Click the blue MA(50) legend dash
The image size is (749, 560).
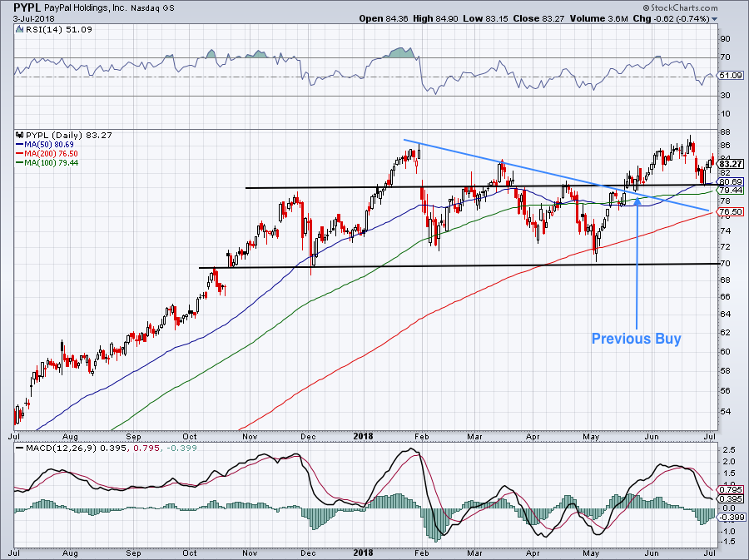point(20,145)
